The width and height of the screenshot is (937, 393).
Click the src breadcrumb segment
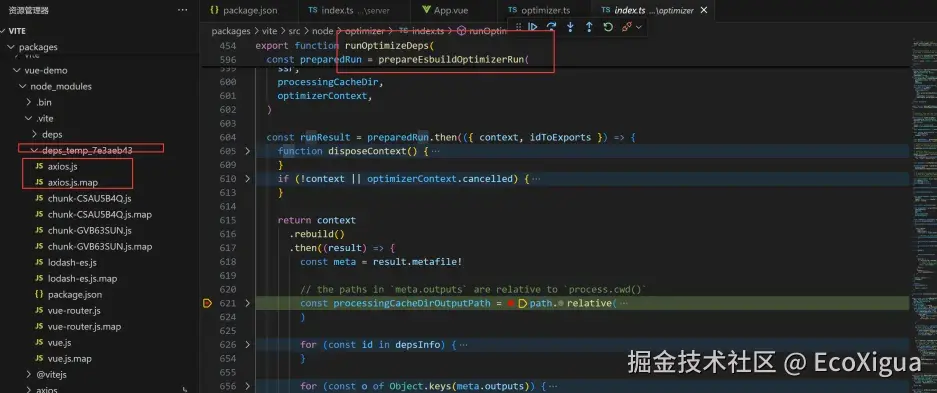[295, 31]
